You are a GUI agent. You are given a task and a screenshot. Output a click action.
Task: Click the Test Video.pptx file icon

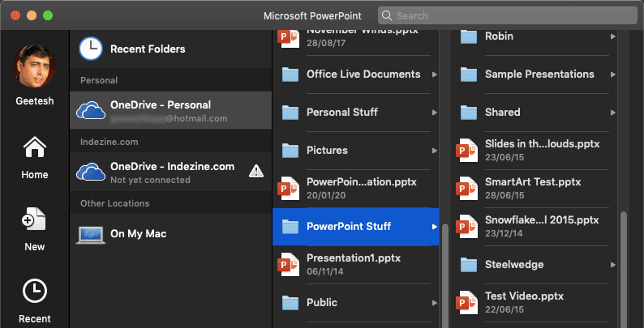tap(467, 303)
